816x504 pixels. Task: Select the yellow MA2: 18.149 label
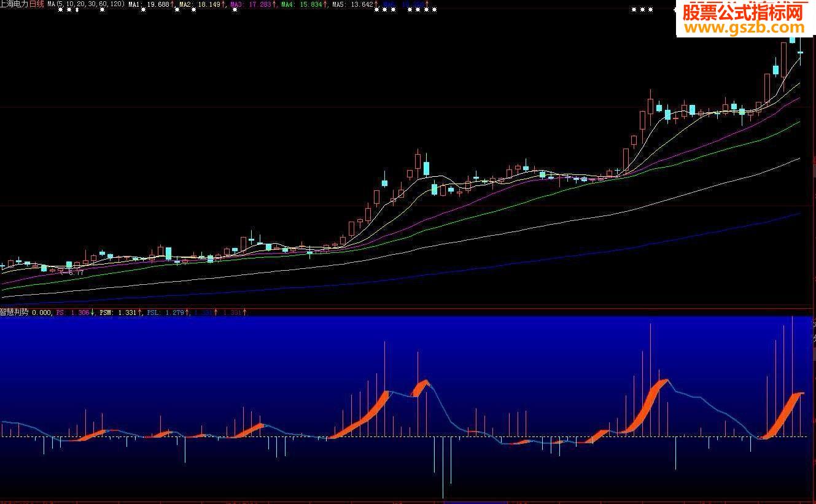(x=198, y=4)
